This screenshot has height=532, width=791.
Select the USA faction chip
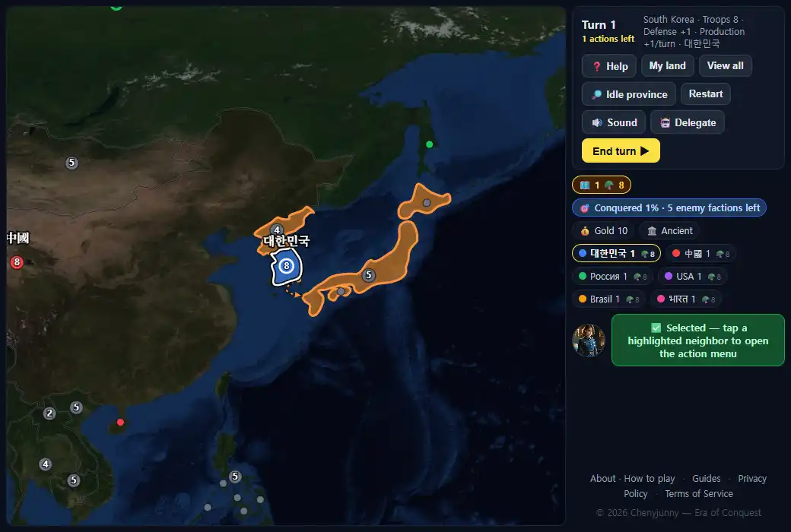692,277
